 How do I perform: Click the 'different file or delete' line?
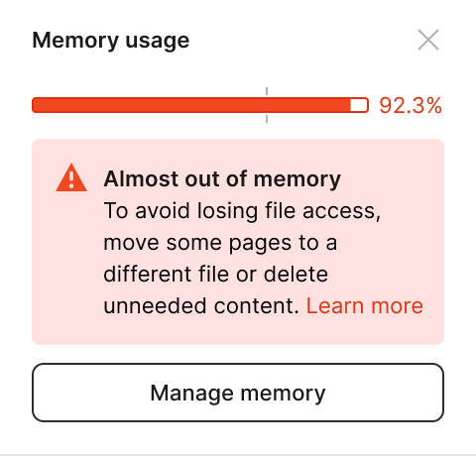[216, 275]
